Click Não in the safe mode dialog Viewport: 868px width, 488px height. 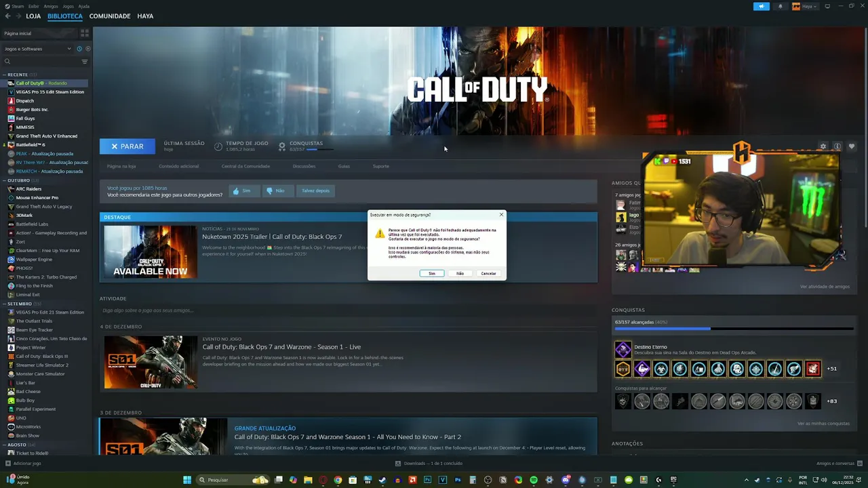pos(460,273)
